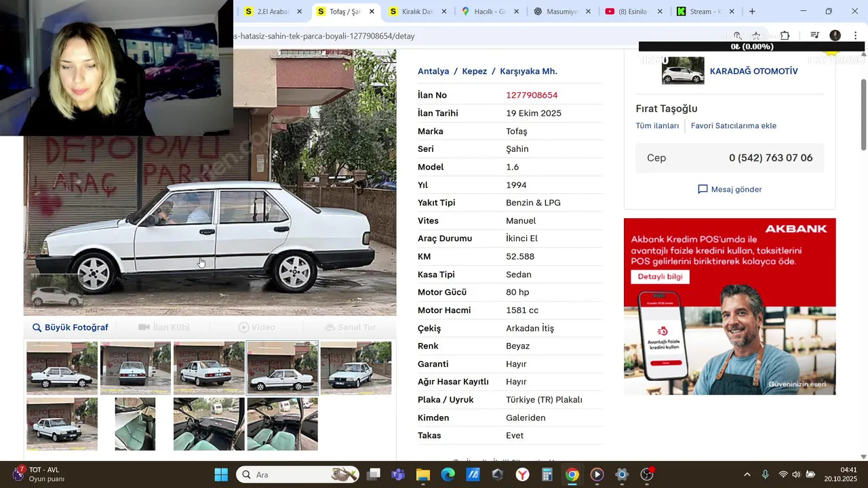Select the fifth thumbnail, front-angle view
Viewport: 868px width, 488px height.
click(x=356, y=368)
